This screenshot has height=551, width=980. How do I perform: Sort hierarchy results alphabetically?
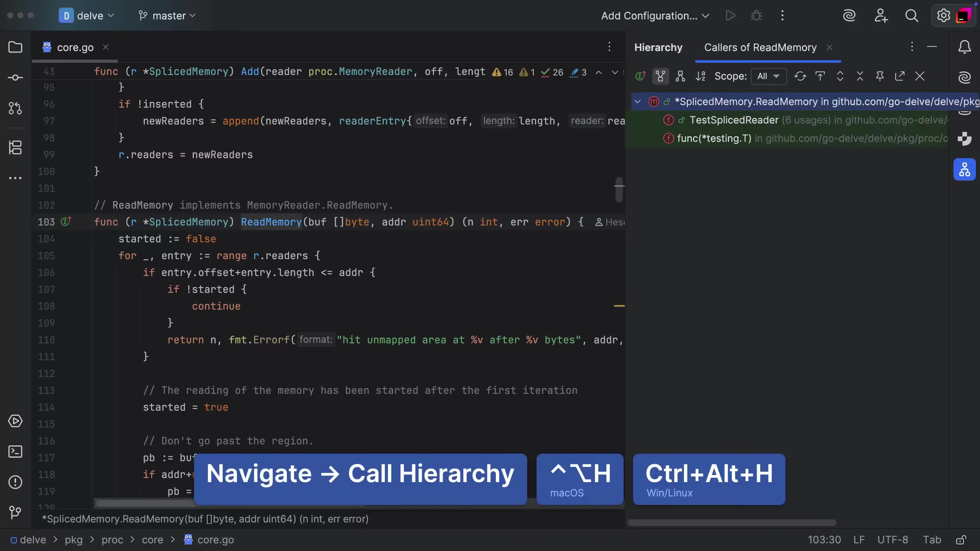701,76
